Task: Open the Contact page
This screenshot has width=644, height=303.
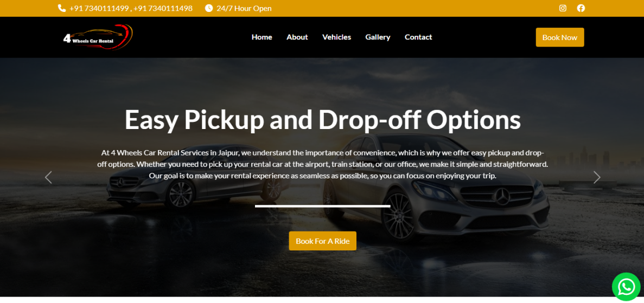Action: 418,37
